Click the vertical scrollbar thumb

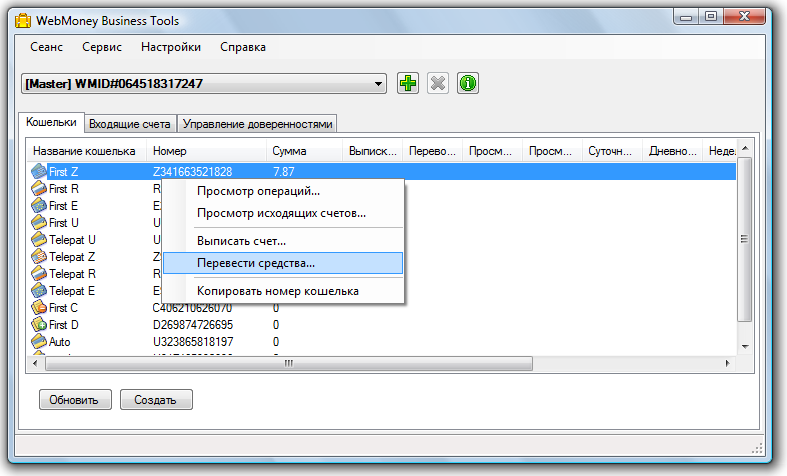pyautogui.click(x=745, y=239)
